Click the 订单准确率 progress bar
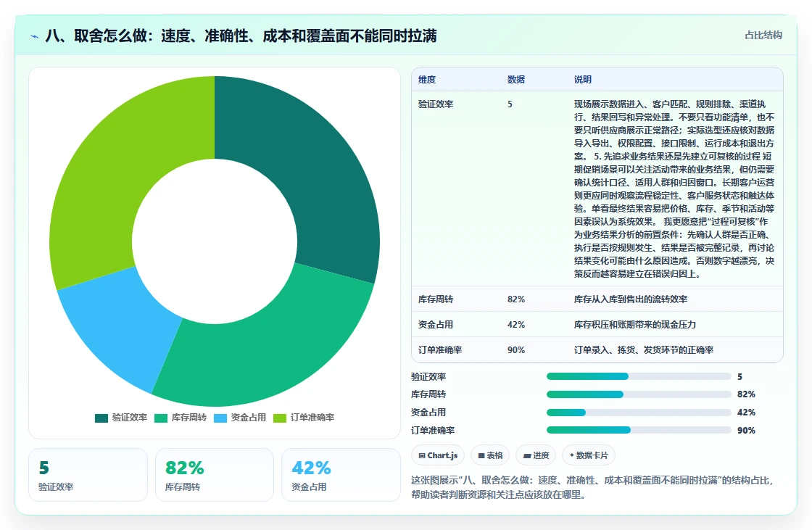This screenshot has width=812, height=530. (639, 431)
